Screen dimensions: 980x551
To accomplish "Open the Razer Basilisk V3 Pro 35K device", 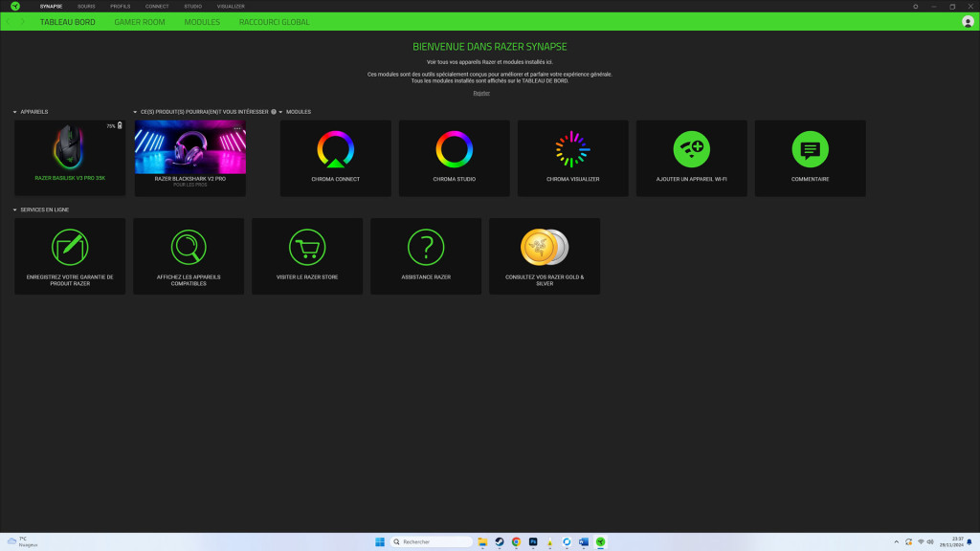I will tap(70, 158).
